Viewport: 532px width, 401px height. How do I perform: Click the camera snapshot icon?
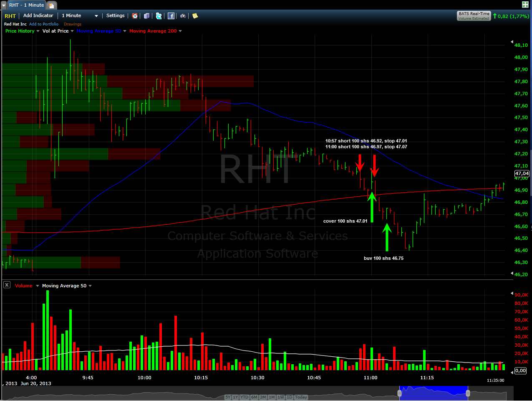click(183, 16)
